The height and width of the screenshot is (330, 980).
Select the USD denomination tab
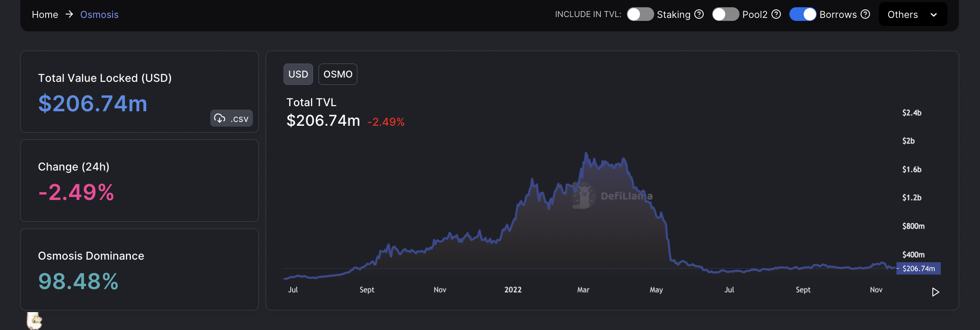(298, 74)
